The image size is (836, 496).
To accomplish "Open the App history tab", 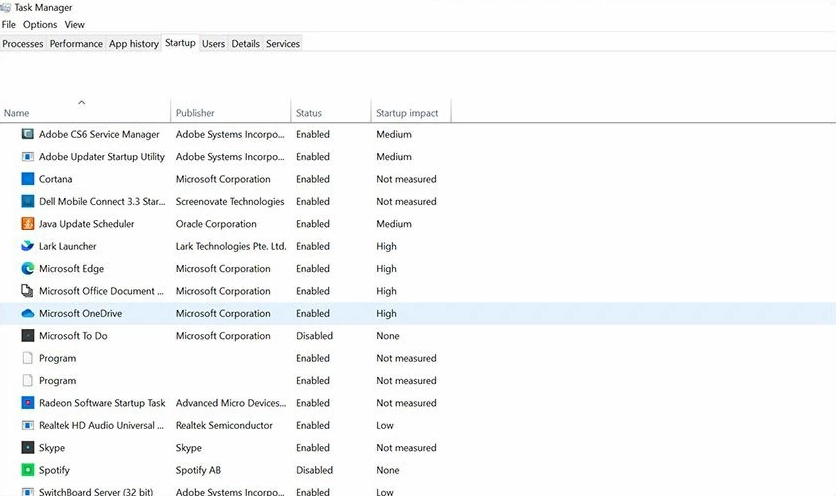I will (134, 44).
